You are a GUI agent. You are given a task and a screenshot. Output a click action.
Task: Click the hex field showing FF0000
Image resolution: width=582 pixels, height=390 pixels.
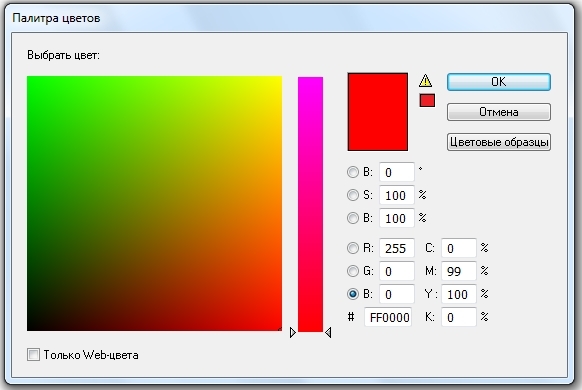[388, 317]
